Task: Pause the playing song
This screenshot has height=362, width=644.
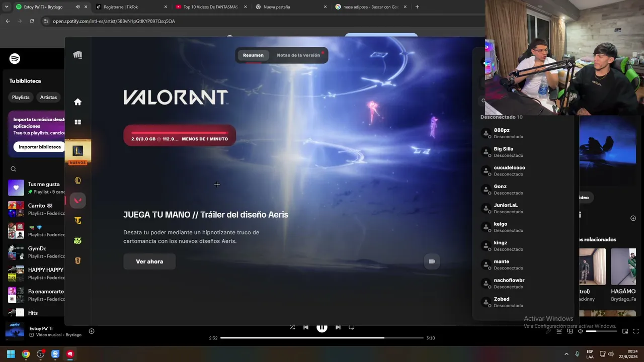Action: (x=322, y=327)
